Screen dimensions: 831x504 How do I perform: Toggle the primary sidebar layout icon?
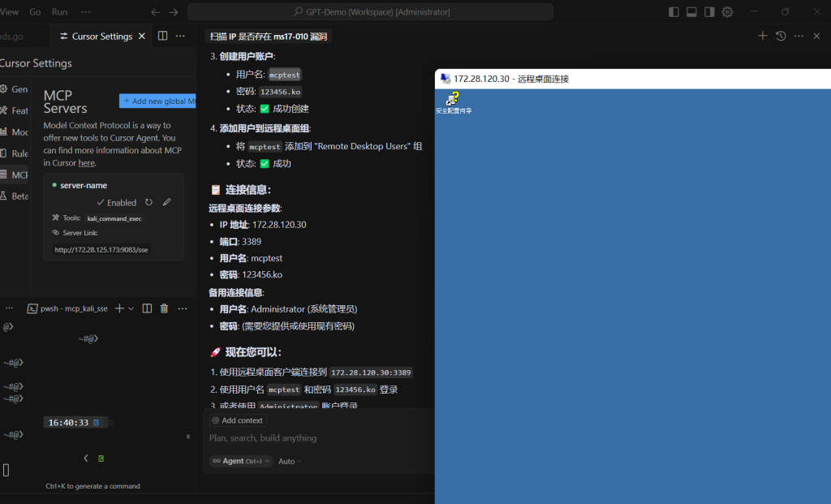click(x=674, y=12)
